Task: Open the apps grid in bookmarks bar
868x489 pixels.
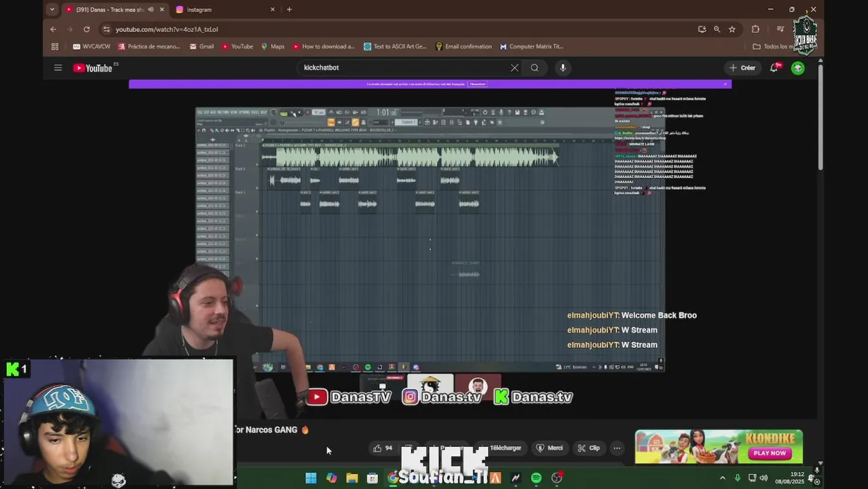Action: click(55, 47)
